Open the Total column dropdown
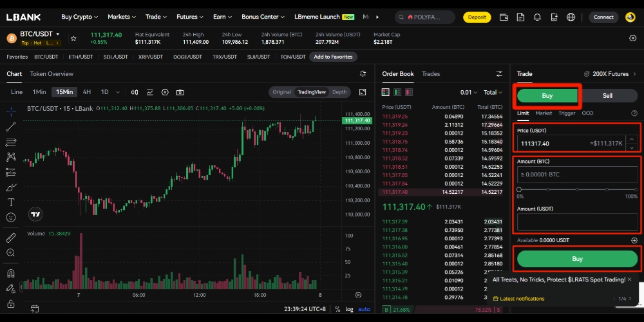The height and width of the screenshot is (322, 644). pyautogui.click(x=493, y=92)
